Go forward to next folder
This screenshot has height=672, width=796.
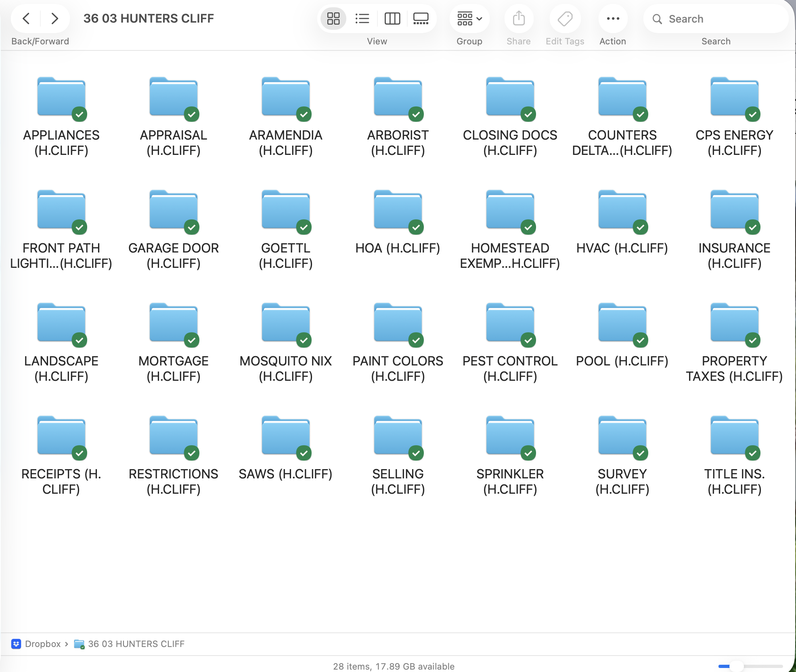pos(54,19)
